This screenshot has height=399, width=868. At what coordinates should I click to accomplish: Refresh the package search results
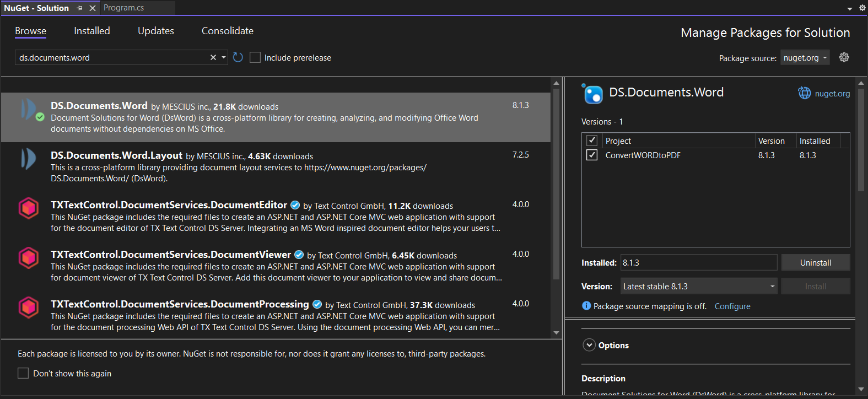238,57
